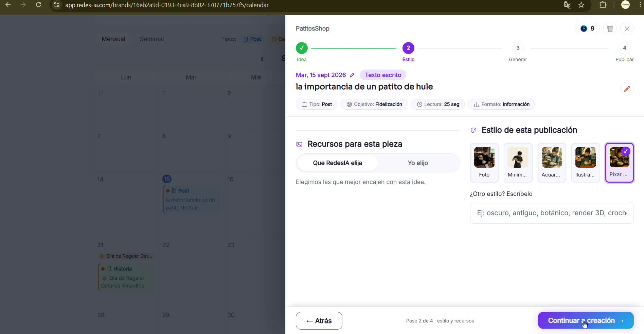Go to previous month with calendar chevron

[x=262, y=59]
